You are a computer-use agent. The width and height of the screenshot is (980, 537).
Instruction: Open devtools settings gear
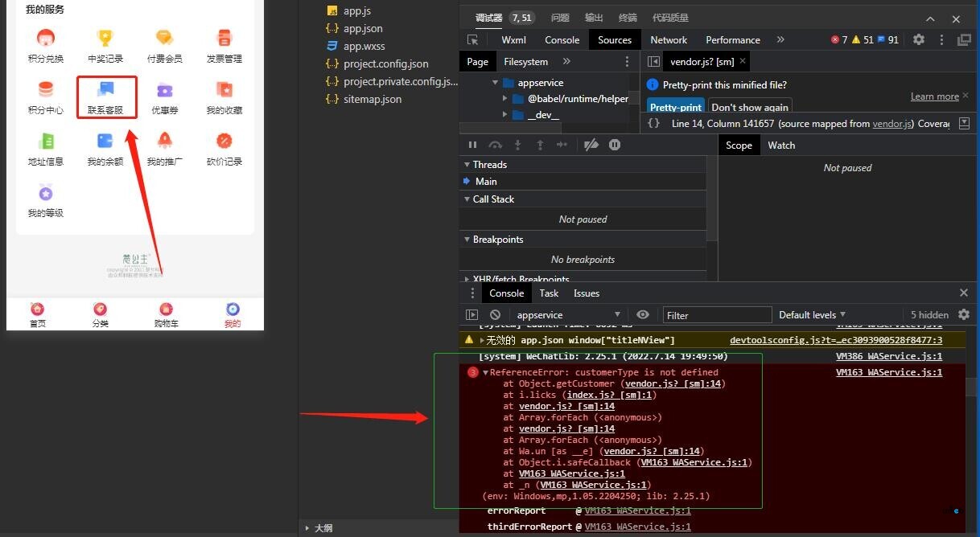919,39
